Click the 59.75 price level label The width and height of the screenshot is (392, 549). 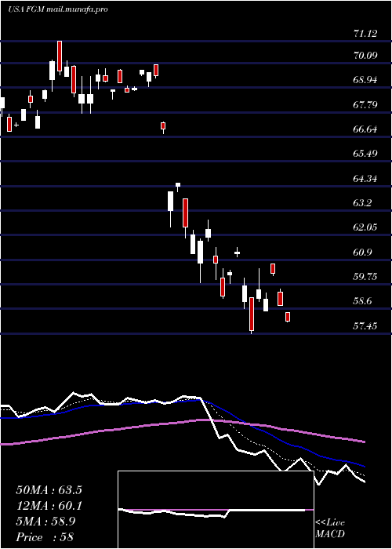365,277
